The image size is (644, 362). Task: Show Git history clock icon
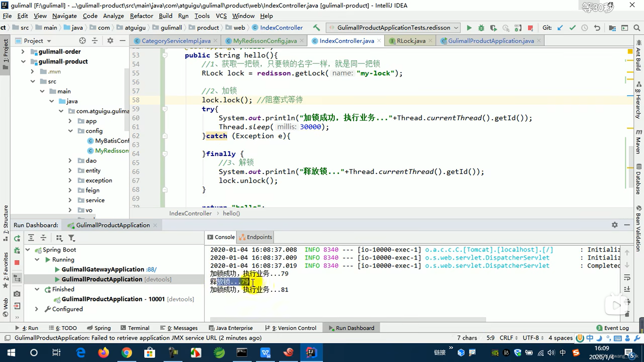coord(585,28)
